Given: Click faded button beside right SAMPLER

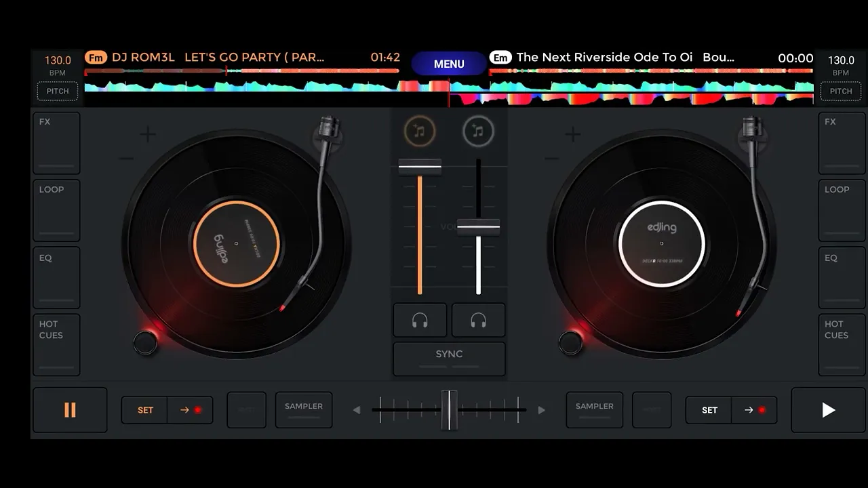Looking at the screenshot, I should [x=652, y=410].
